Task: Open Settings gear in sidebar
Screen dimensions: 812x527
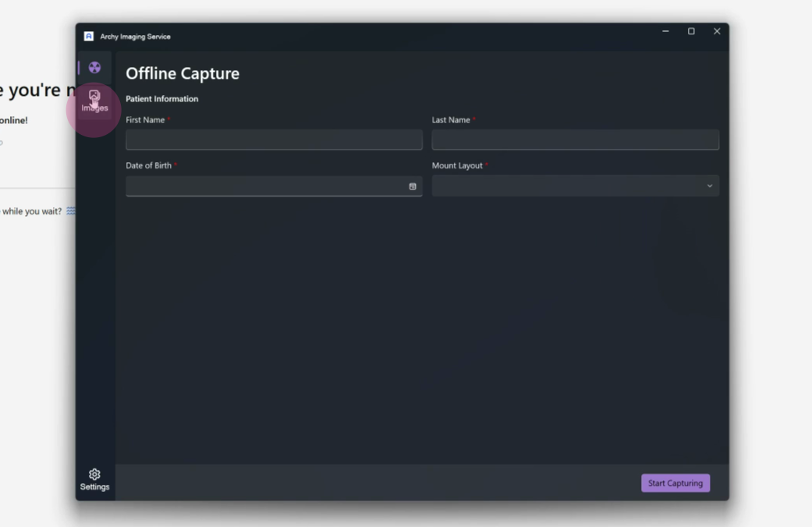Action: pyautogui.click(x=94, y=479)
